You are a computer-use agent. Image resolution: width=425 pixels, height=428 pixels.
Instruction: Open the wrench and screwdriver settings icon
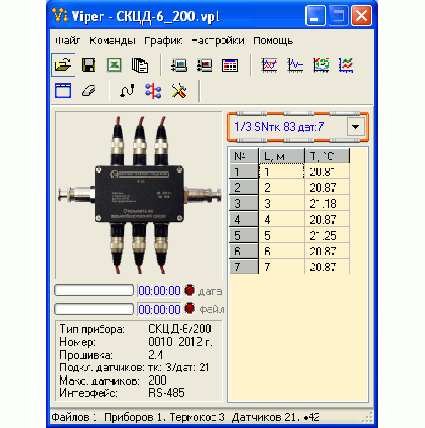point(179,90)
